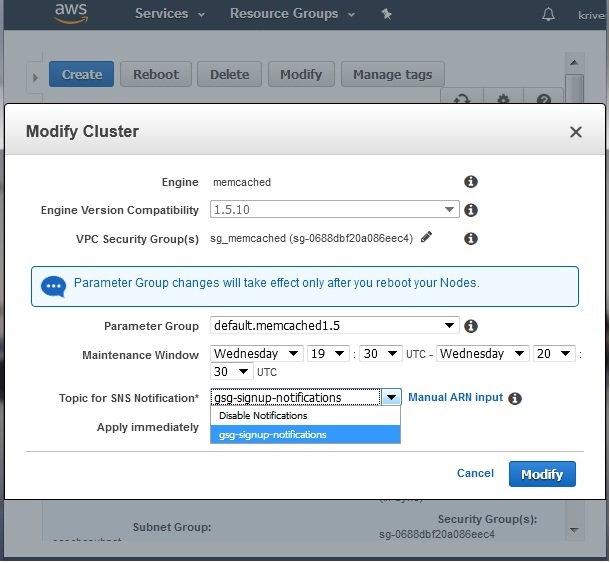Screen dimensions: 610x563
Task: Click the edit pencil for VPC Security Groups
Action: (x=427, y=238)
